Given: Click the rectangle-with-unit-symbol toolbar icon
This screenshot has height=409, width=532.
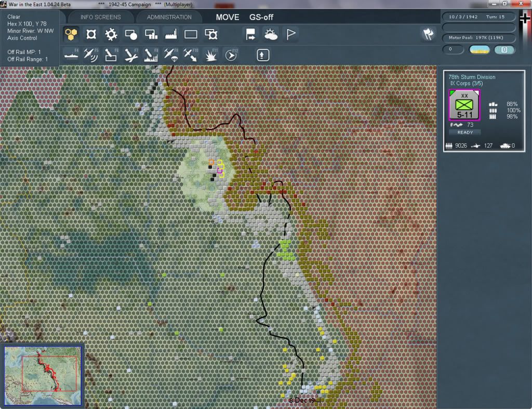Looking at the screenshot, I should coord(211,34).
